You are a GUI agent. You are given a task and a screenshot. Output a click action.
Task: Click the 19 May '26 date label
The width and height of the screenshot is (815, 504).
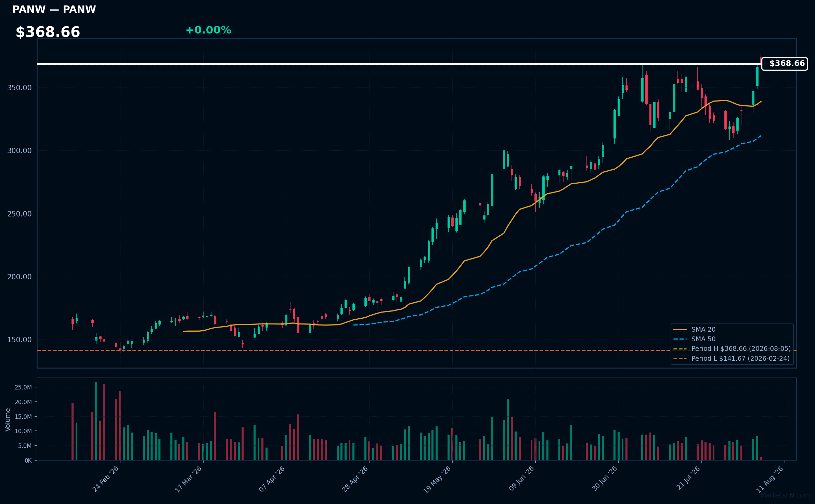pos(437,479)
